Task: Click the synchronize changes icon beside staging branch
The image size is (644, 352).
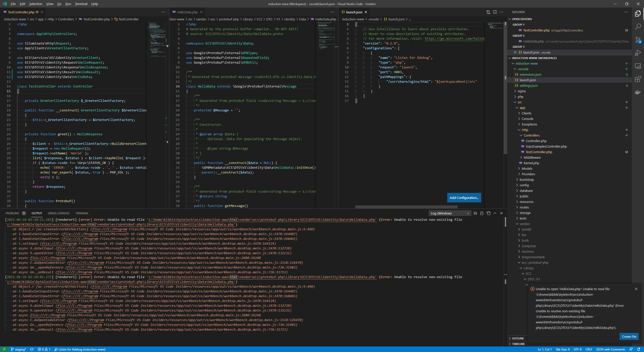Action: 32,349
